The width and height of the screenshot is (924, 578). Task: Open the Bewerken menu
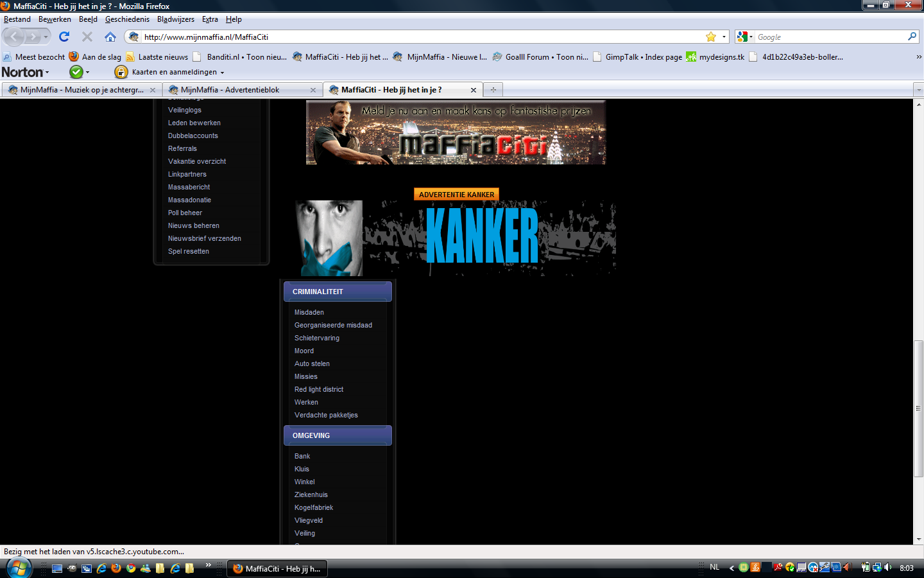point(55,19)
